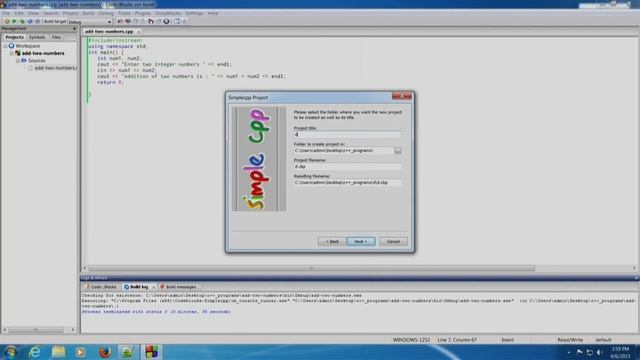Click the Process terminated line in build log
This screenshot has width=640, height=360.
pyautogui.click(x=156, y=311)
